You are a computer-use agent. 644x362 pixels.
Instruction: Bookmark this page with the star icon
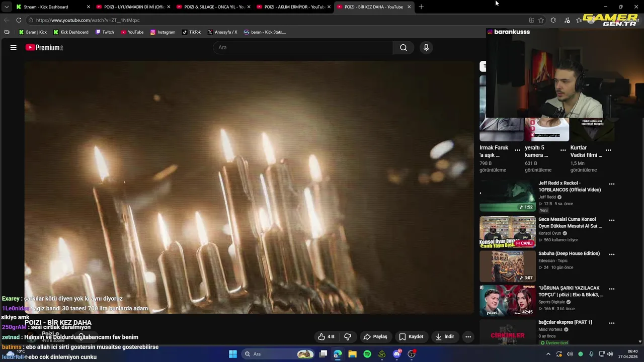click(x=541, y=20)
